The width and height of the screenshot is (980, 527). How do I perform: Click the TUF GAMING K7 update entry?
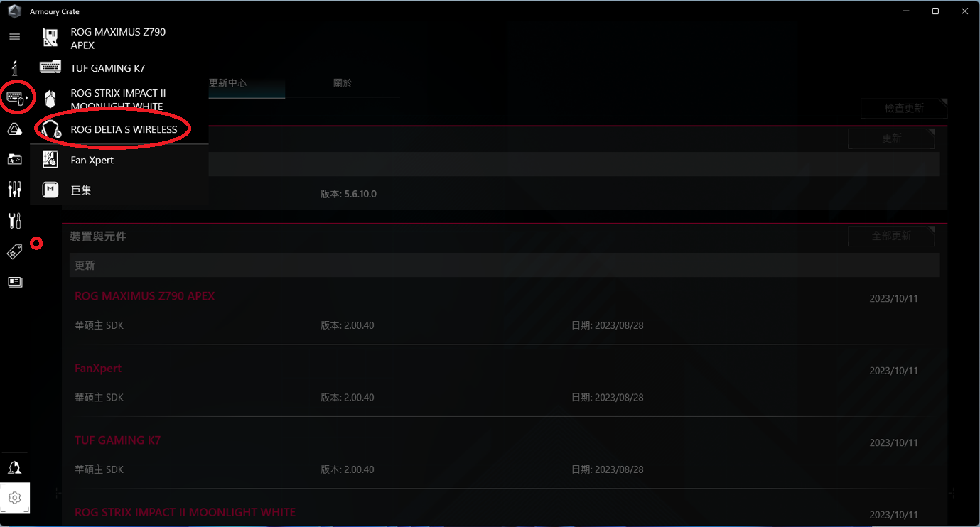118,440
